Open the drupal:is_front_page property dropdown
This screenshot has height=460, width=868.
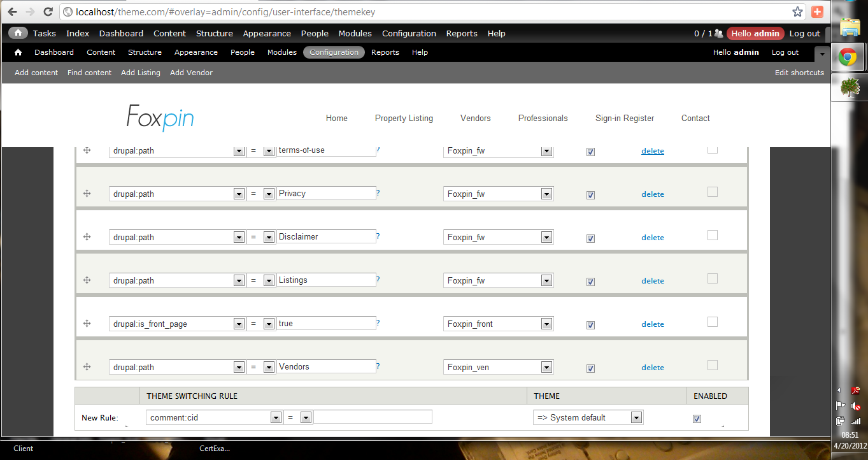[177, 324]
